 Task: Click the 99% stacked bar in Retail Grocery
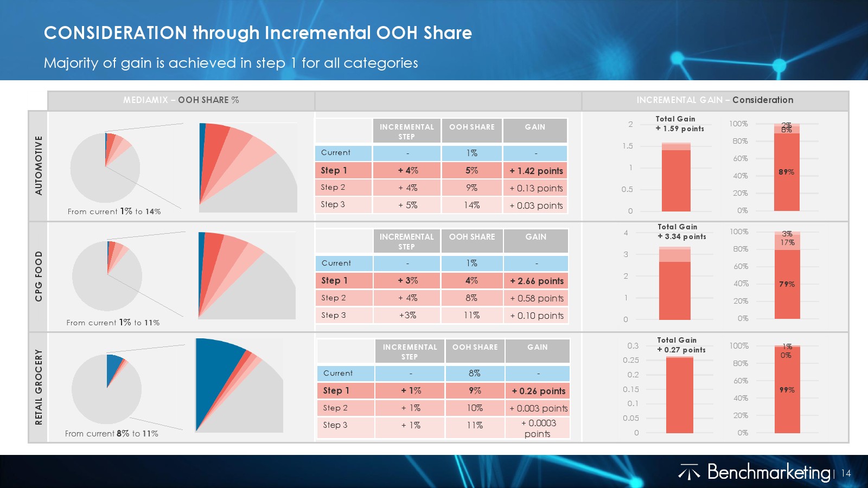[787, 390]
